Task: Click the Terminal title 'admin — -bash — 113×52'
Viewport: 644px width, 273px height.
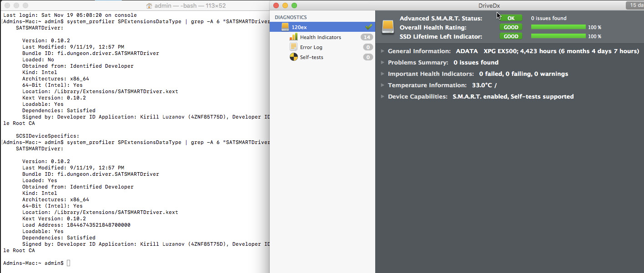Action: (190, 5)
